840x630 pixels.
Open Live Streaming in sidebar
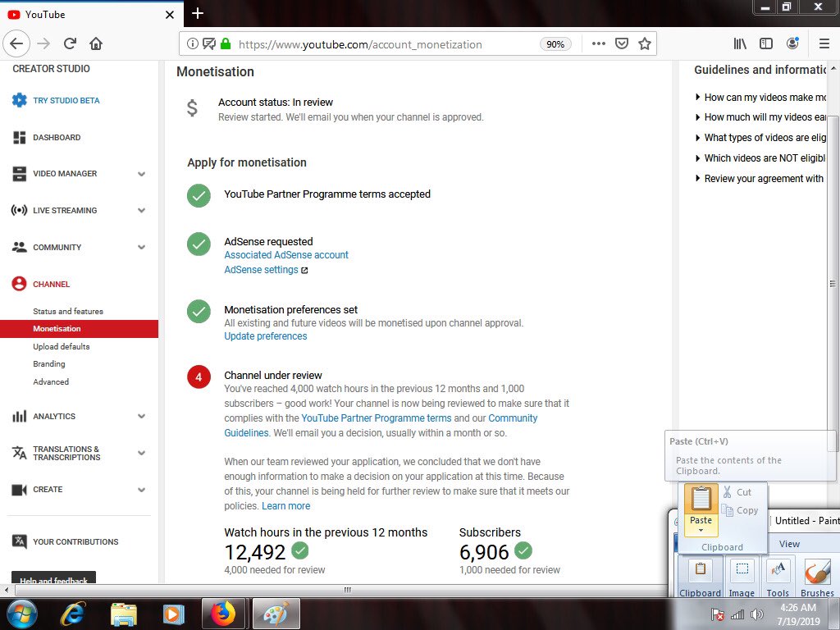[65, 211]
